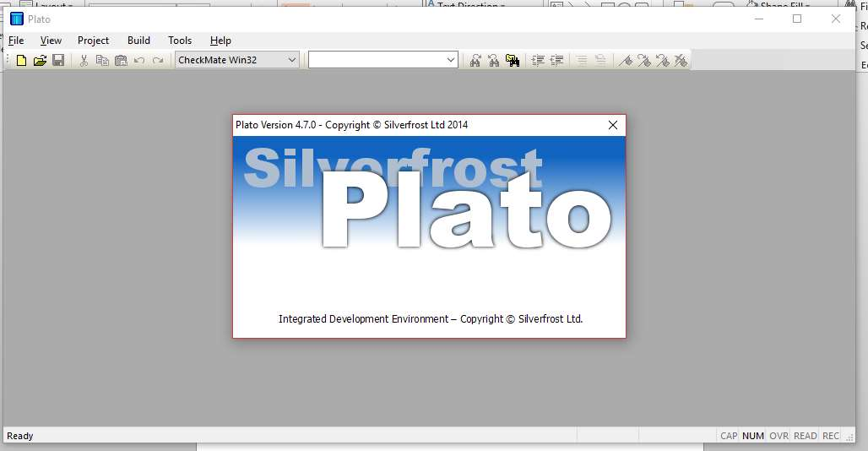Create a new file with toolbar icon
The width and height of the screenshot is (868, 451).
[21, 60]
